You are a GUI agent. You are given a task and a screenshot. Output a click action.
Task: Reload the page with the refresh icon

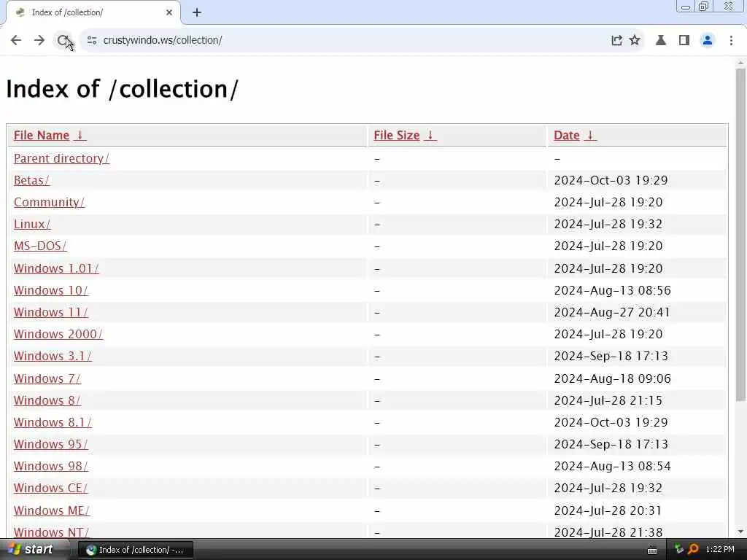(x=63, y=41)
